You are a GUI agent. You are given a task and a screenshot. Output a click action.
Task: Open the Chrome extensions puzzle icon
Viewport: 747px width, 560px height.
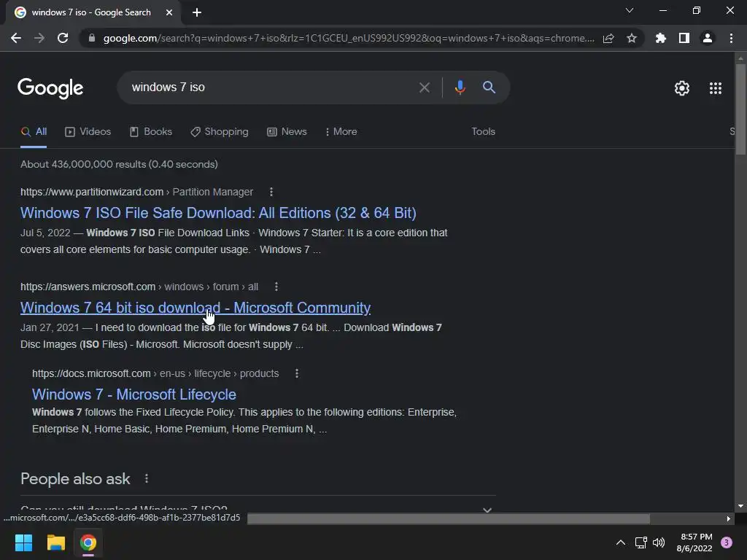pyautogui.click(x=660, y=38)
